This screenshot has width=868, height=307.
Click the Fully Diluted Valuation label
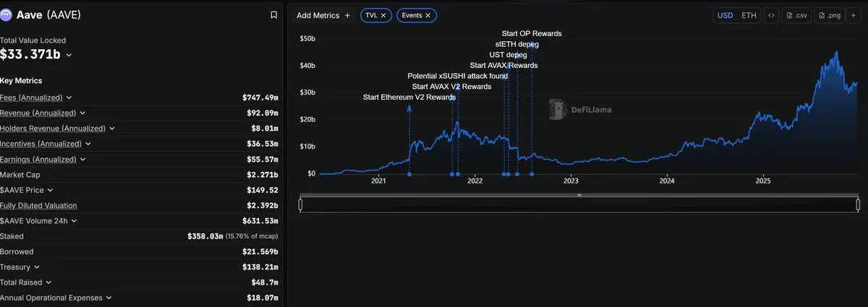point(38,206)
